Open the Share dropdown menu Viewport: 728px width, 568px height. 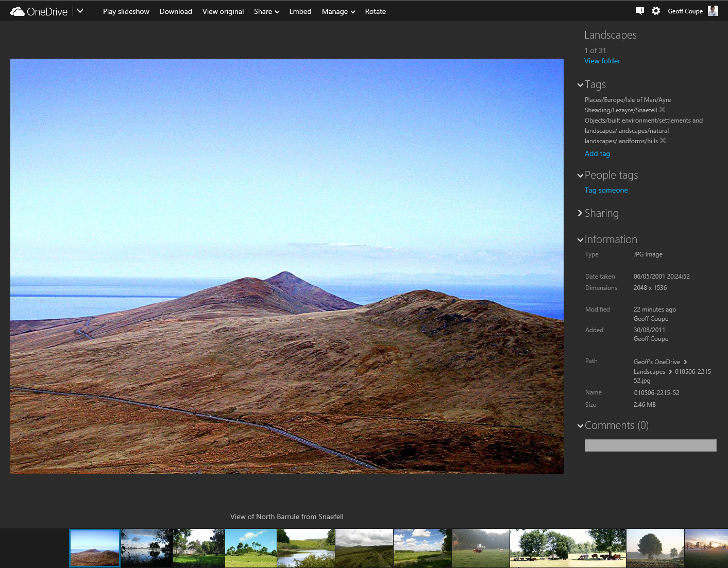point(266,11)
